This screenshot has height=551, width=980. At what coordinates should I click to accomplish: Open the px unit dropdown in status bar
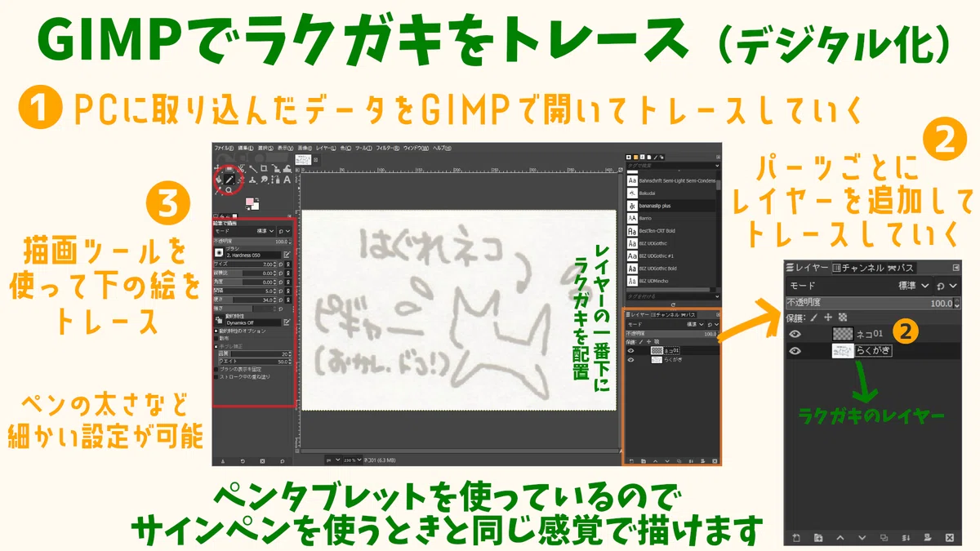point(334,460)
